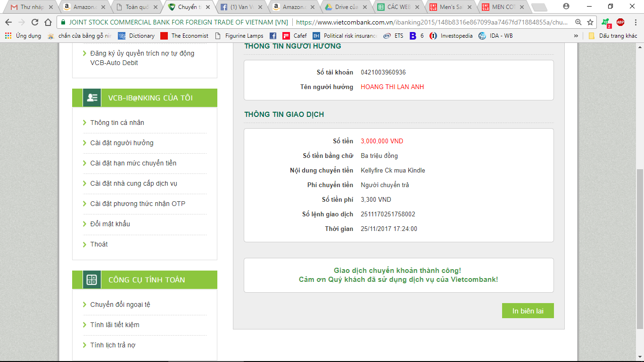Click the browser reload page icon
This screenshot has height=362, width=644.
click(34, 22)
